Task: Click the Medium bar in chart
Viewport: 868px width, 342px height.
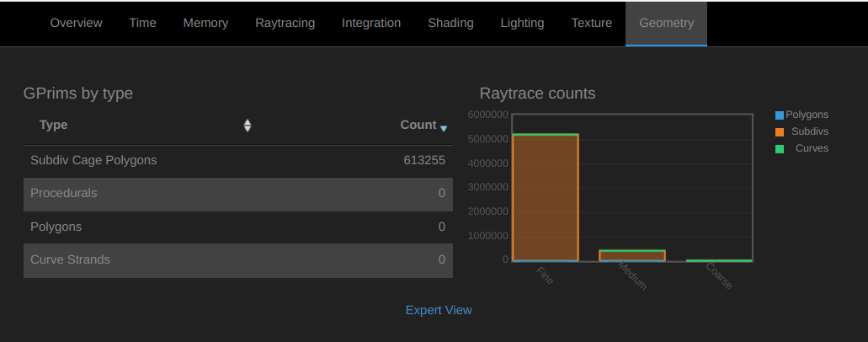Action: pos(632,255)
